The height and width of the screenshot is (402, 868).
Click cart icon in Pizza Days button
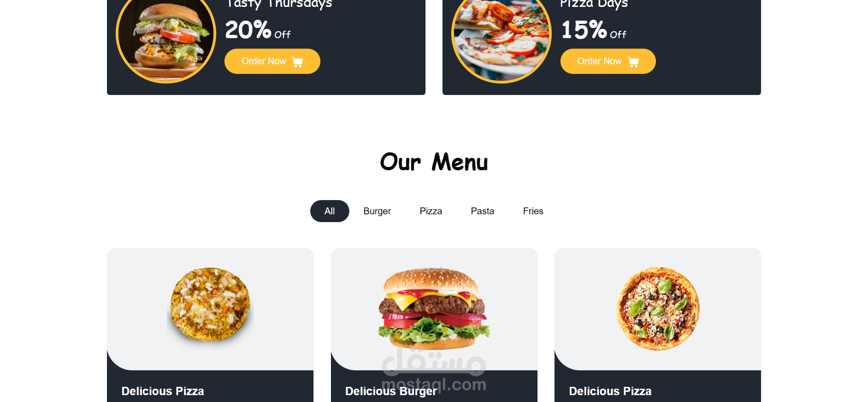pyautogui.click(x=633, y=62)
